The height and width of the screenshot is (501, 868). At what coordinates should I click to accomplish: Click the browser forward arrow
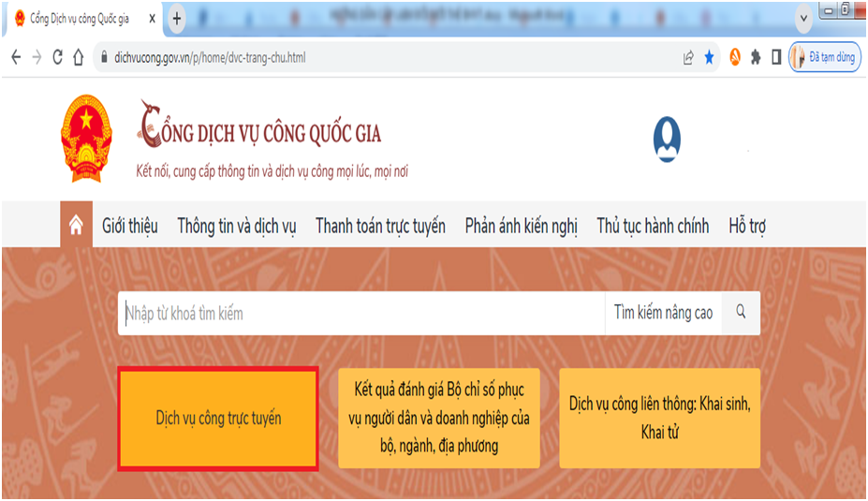pyautogui.click(x=37, y=57)
